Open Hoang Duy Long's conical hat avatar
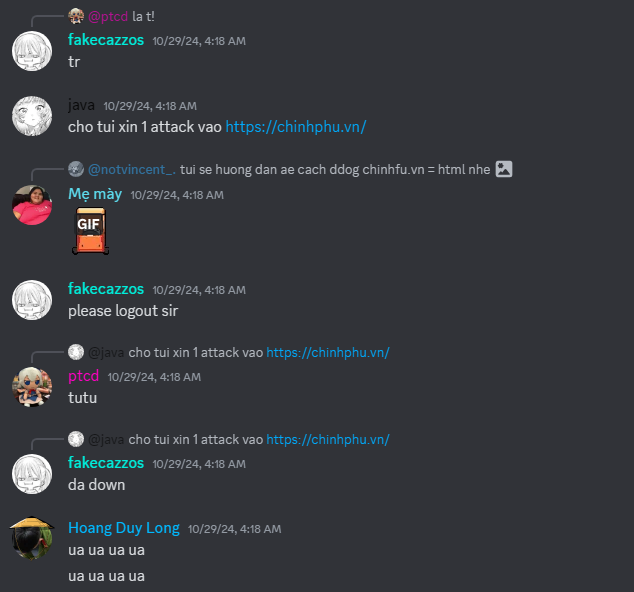Viewport: 634px width, 592px height. 32,538
